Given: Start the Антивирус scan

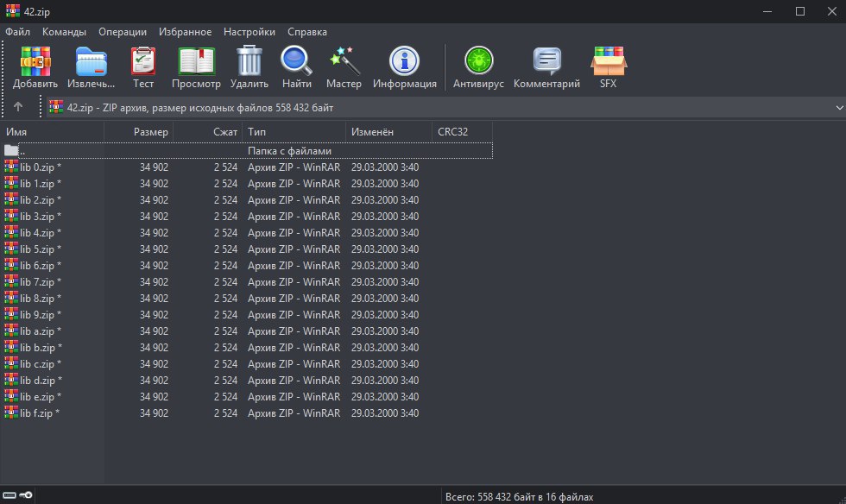Looking at the screenshot, I should pyautogui.click(x=478, y=60).
